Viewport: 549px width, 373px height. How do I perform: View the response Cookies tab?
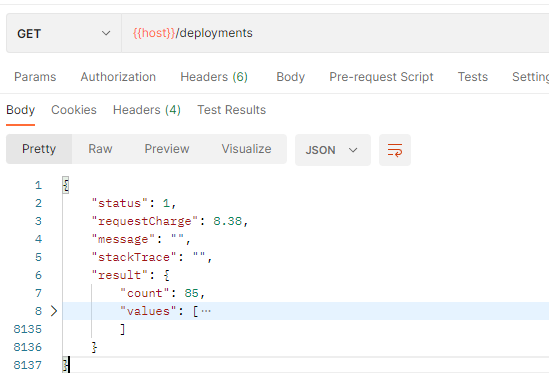74,110
